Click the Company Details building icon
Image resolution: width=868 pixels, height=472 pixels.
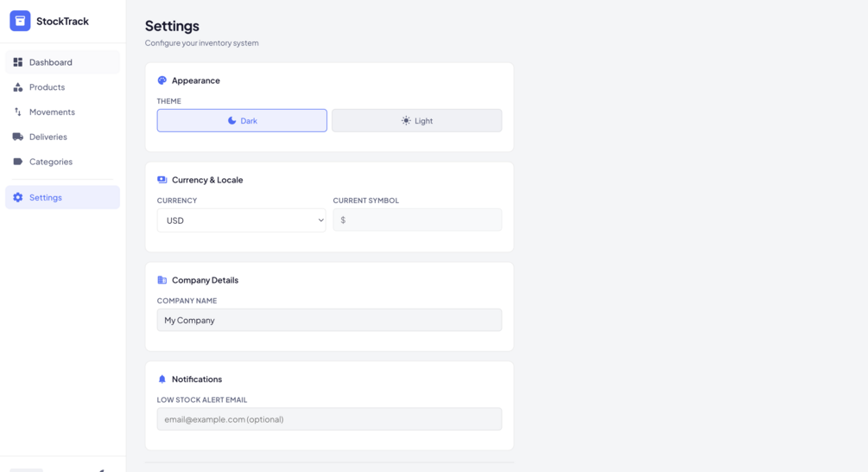[x=162, y=280]
